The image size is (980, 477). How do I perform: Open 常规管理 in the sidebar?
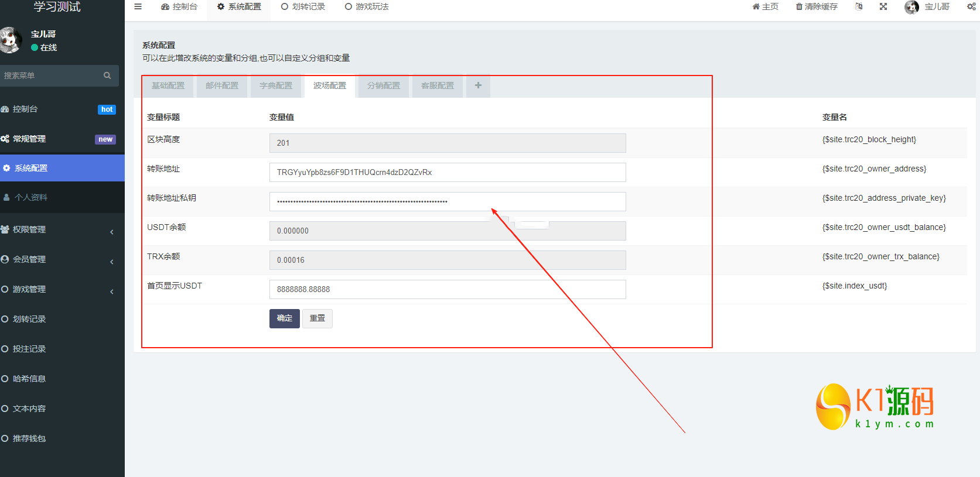point(62,139)
